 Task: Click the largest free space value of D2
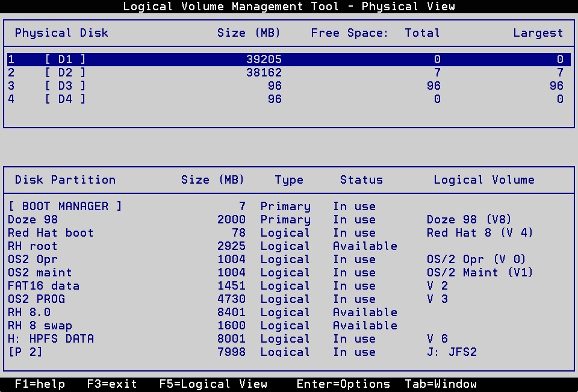click(x=560, y=73)
